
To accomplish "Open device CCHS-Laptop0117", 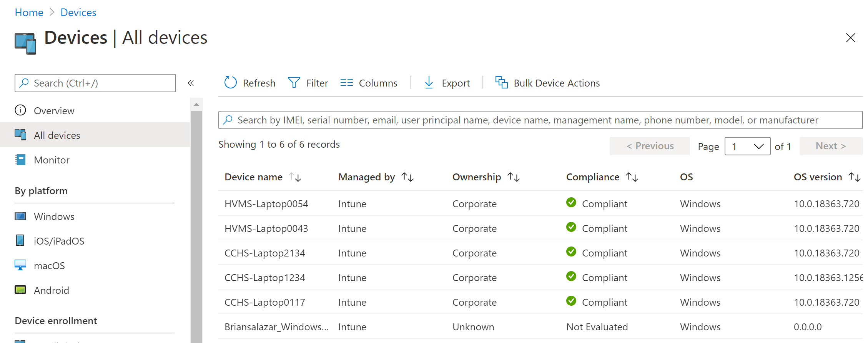I will click(x=264, y=302).
